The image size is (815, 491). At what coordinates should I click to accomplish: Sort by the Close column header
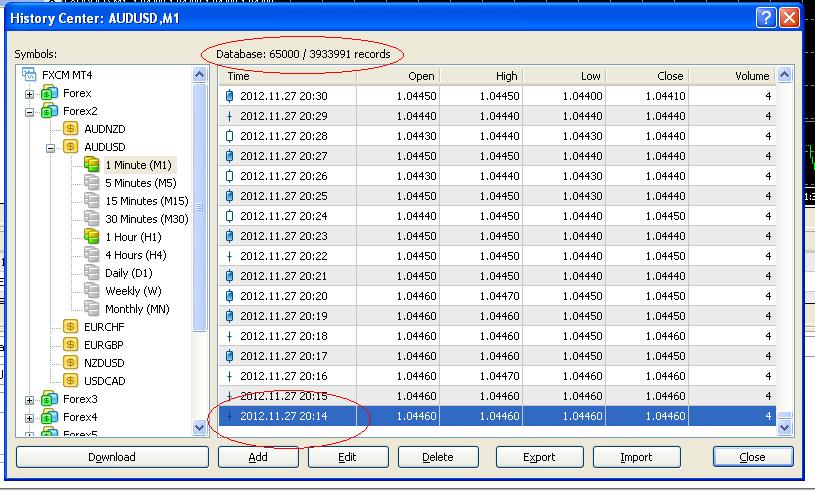coord(648,76)
